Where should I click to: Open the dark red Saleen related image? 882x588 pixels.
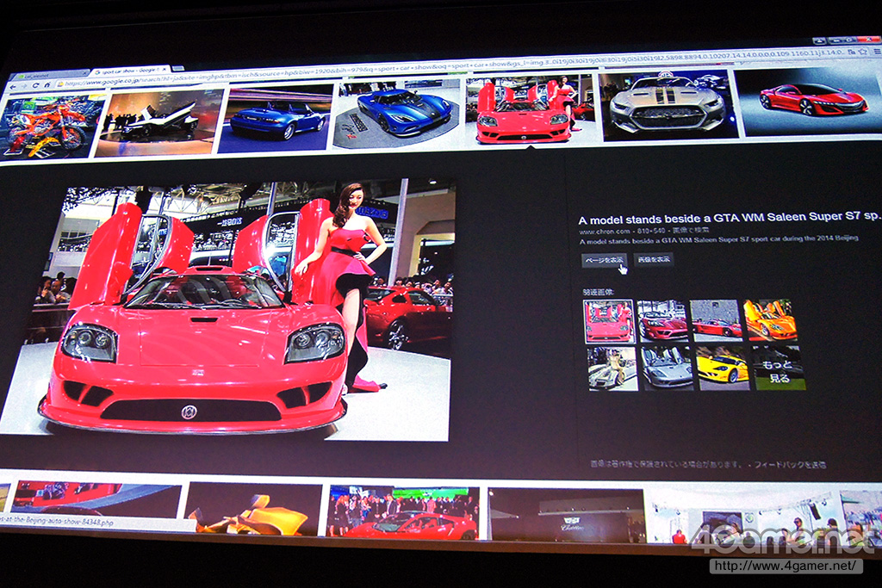662,321
